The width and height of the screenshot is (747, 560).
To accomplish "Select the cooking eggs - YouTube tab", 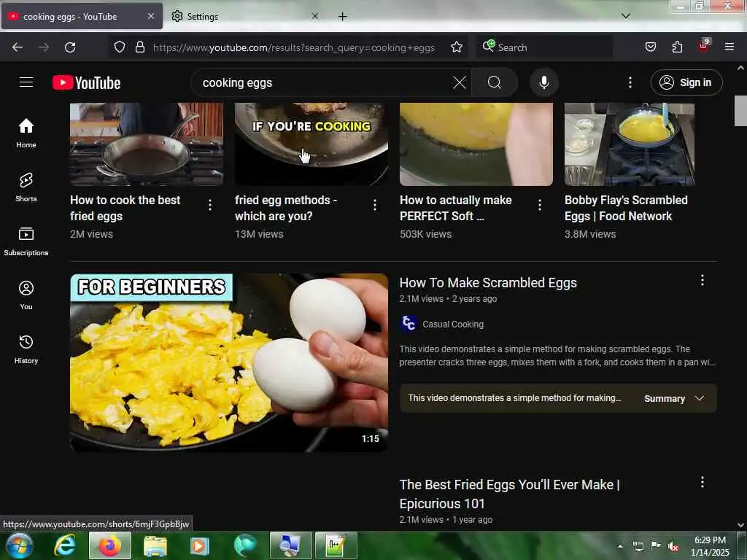I will 82,17.
